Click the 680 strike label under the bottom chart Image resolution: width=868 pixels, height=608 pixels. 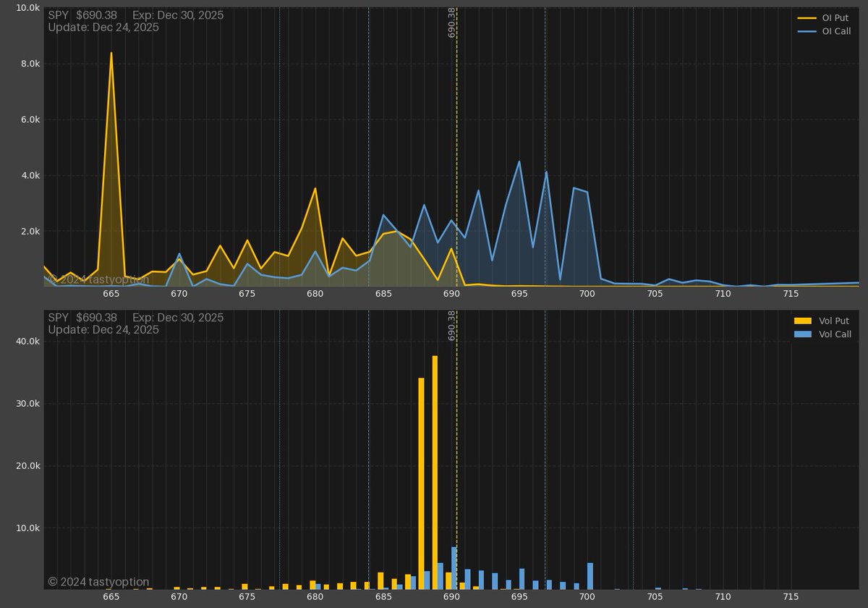pyautogui.click(x=315, y=597)
